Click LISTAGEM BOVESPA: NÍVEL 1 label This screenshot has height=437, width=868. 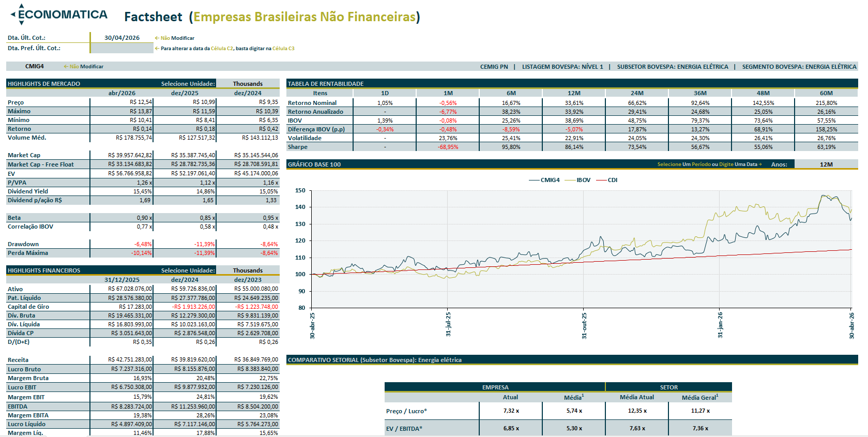pyautogui.click(x=562, y=67)
